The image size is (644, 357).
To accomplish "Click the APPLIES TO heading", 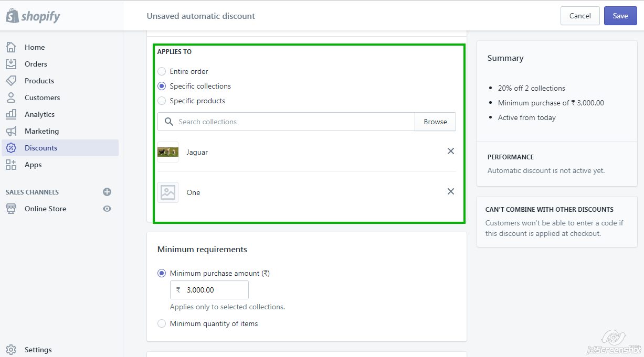I will point(174,52).
